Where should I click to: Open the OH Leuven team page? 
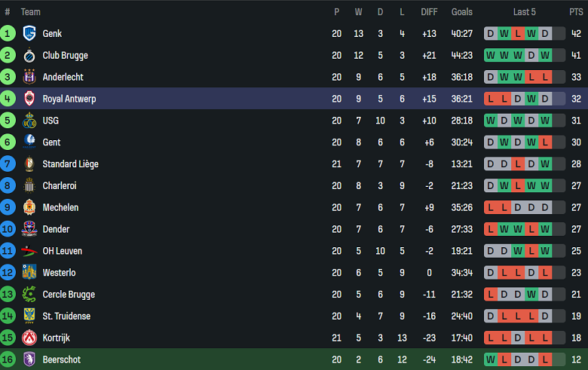tap(63, 251)
